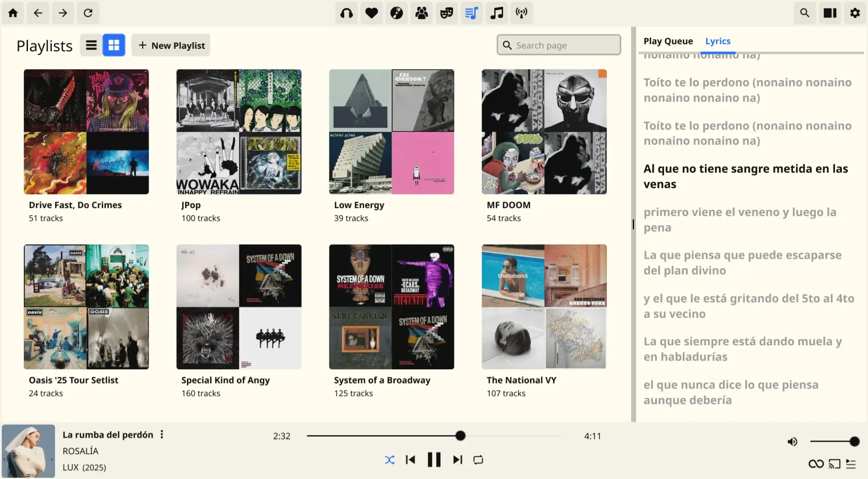This screenshot has width=868, height=479.
Task: Toggle autoplay infinity icon
Action: click(x=816, y=464)
